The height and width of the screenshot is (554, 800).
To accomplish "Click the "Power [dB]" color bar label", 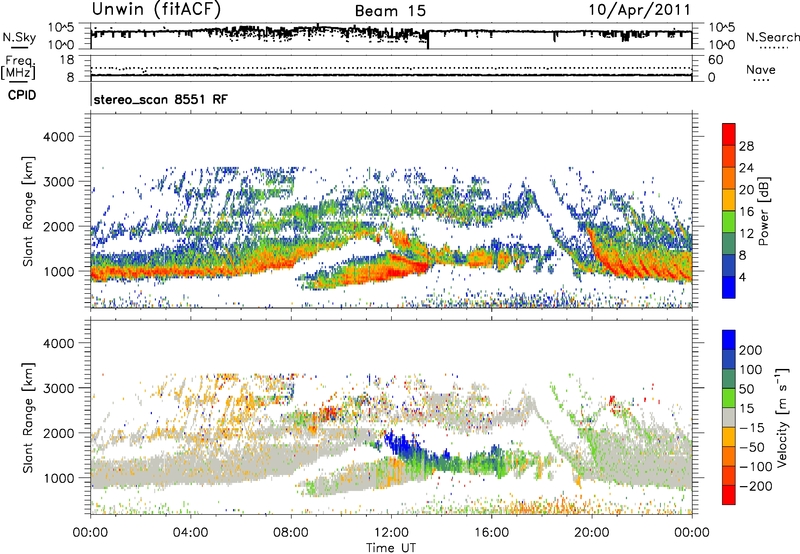I will coord(764,211).
